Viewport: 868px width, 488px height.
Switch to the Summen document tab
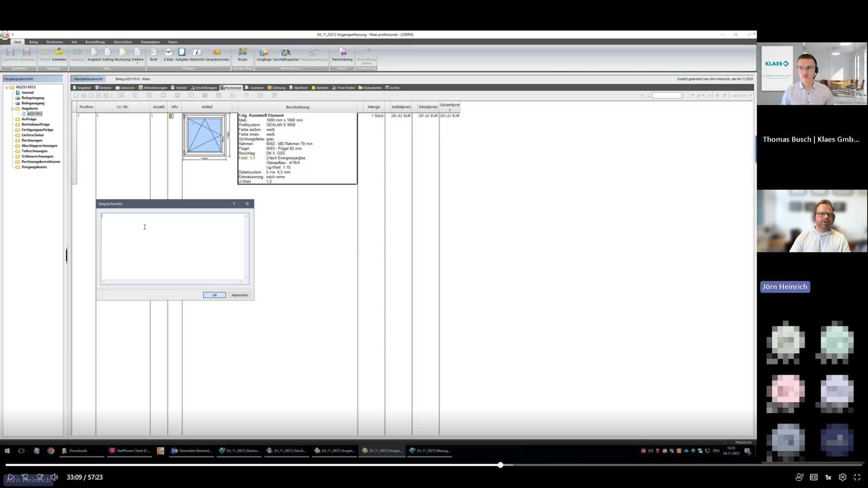coord(254,88)
